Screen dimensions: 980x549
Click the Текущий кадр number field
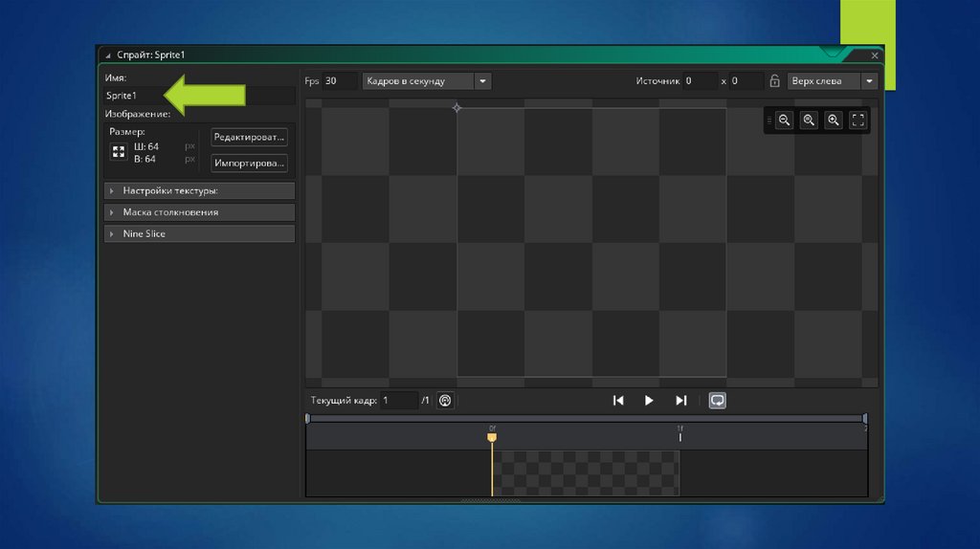pyautogui.click(x=399, y=401)
